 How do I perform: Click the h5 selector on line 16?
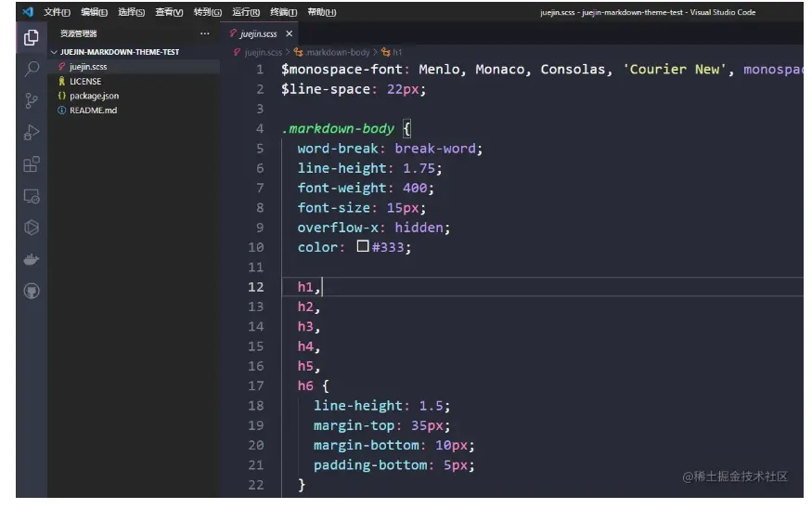305,366
